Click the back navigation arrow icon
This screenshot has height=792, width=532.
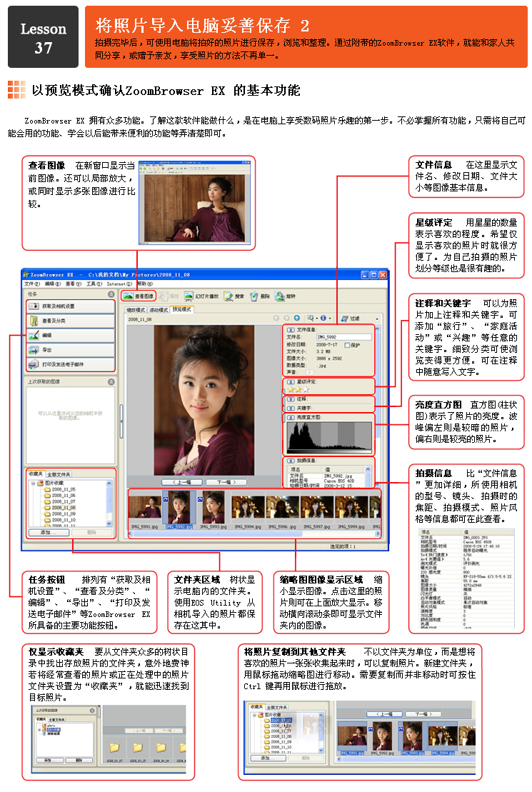276,319
